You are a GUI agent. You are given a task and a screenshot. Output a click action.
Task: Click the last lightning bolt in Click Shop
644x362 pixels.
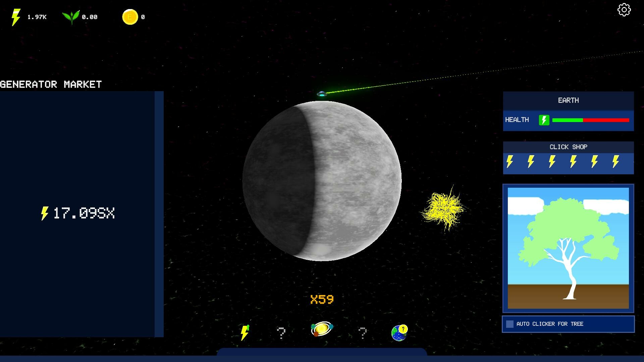tap(615, 162)
